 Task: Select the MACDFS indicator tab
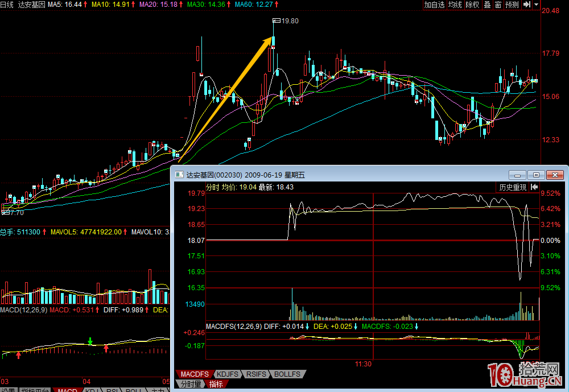pos(195,374)
